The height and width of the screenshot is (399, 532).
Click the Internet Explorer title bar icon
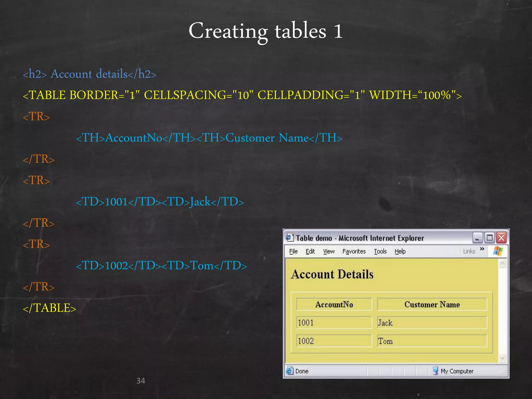pyautogui.click(x=289, y=238)
